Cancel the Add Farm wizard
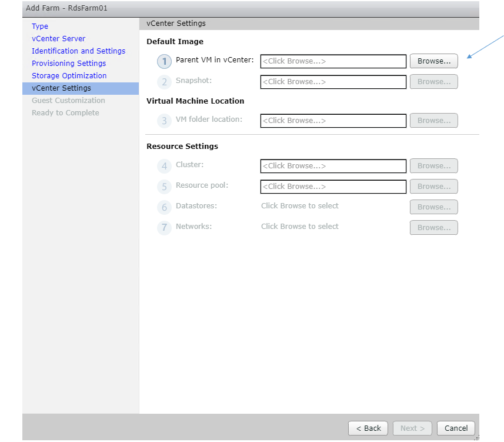The height and width of the screenshot is (442, 504). click(x=456, y=428)
